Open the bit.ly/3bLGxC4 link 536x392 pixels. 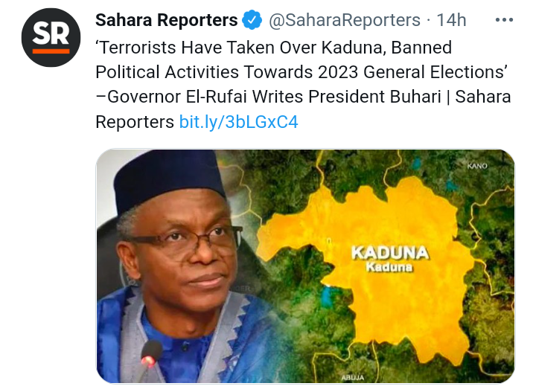239,122
